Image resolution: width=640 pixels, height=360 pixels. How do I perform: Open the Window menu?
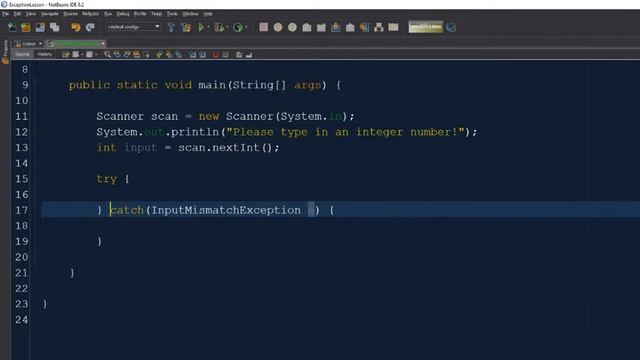190,14
